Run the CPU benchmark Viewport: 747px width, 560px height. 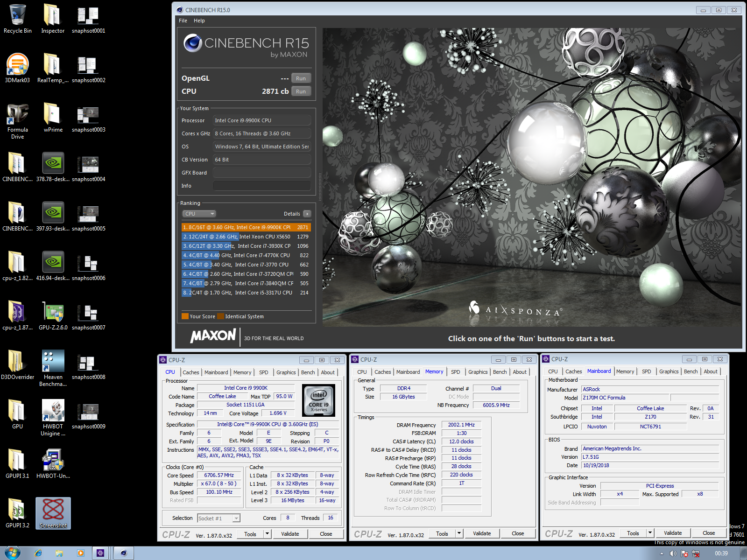coord(301,91)
